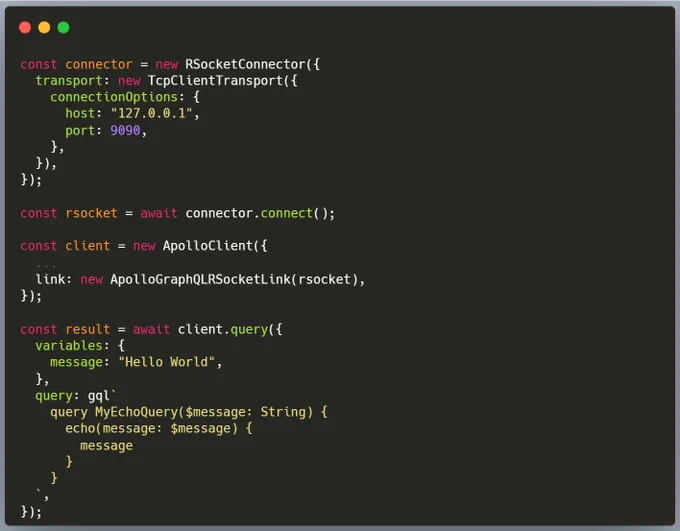This screenshot has height=531, width=680.
Task: Click the link property key
Action: coord(50,279)
